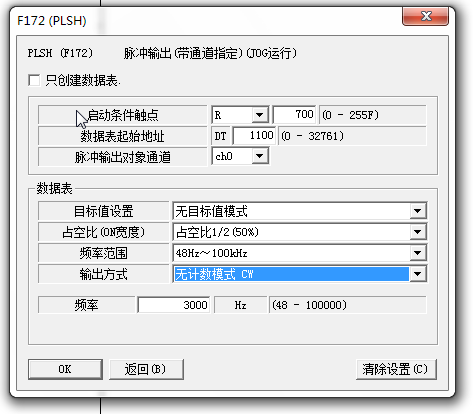Click the 脉冲输出对象通道 label cell
This screenshot has height=414, width=476.
(123, 157)
